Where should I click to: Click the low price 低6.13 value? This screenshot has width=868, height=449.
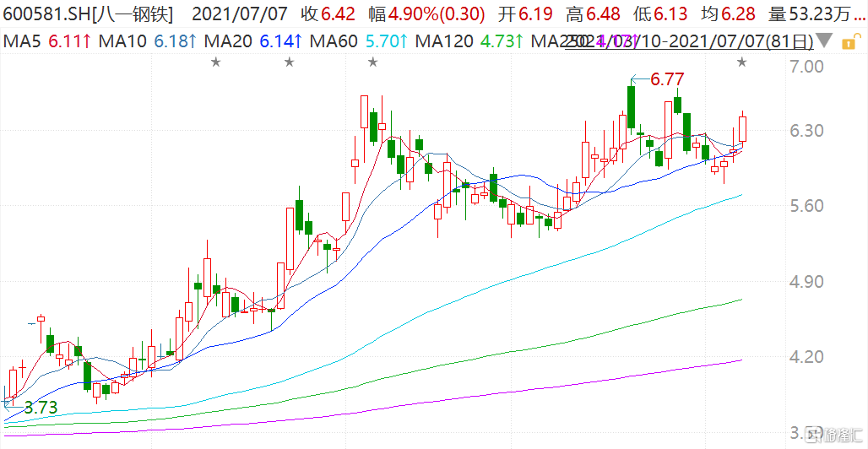(660, 15)
